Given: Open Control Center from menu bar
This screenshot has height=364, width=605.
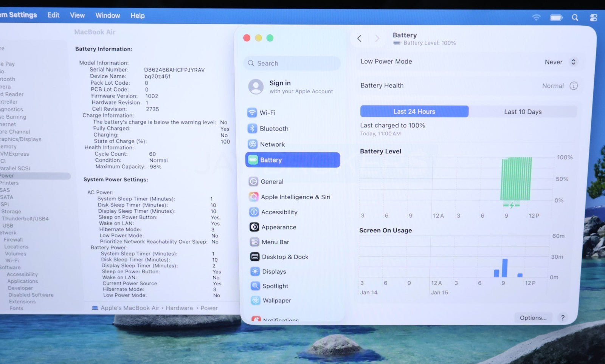Looking at the screenshot, I should tap(593, 17).
